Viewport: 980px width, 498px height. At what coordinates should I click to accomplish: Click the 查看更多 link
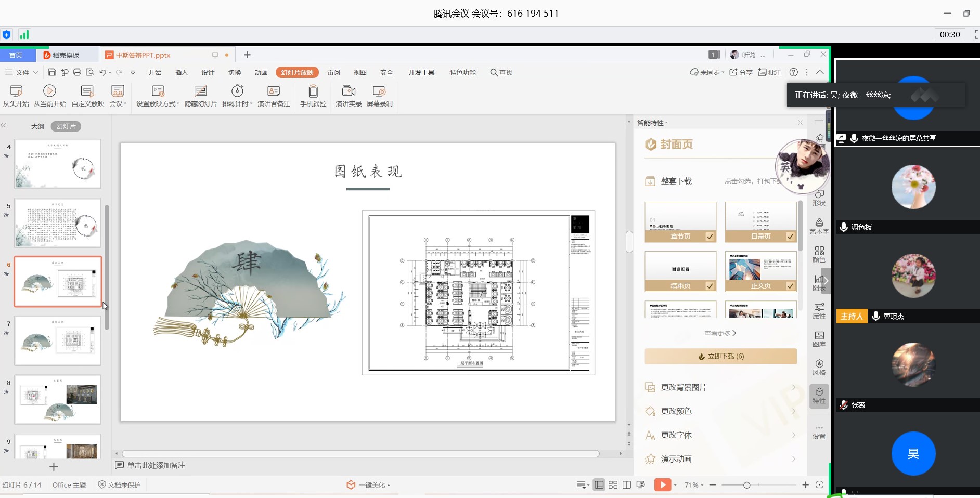pos(720,333)
